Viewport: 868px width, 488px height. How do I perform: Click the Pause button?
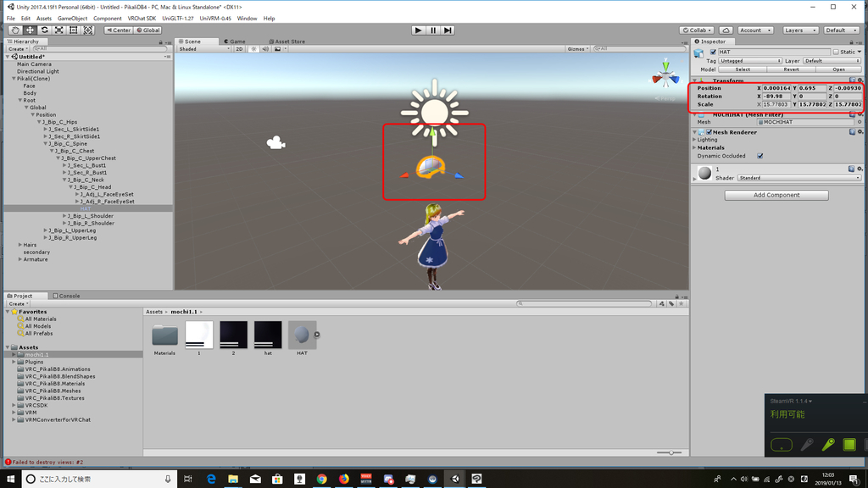point(433,30)
